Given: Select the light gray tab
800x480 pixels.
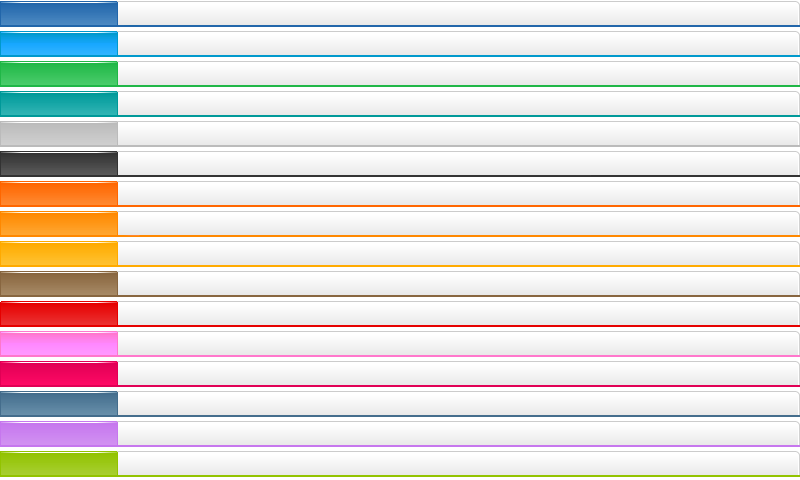Looking at the screenshot, I should pyautogui.click(x=59, y=134).
